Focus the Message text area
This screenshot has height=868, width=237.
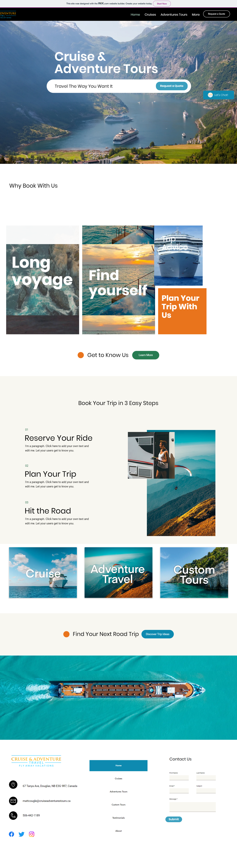point(192,807)
